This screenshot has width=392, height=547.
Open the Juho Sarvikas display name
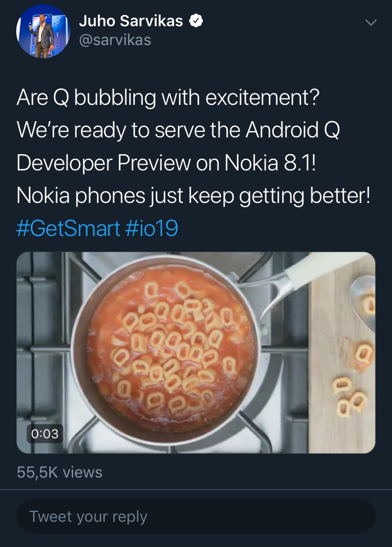(131, 21)
